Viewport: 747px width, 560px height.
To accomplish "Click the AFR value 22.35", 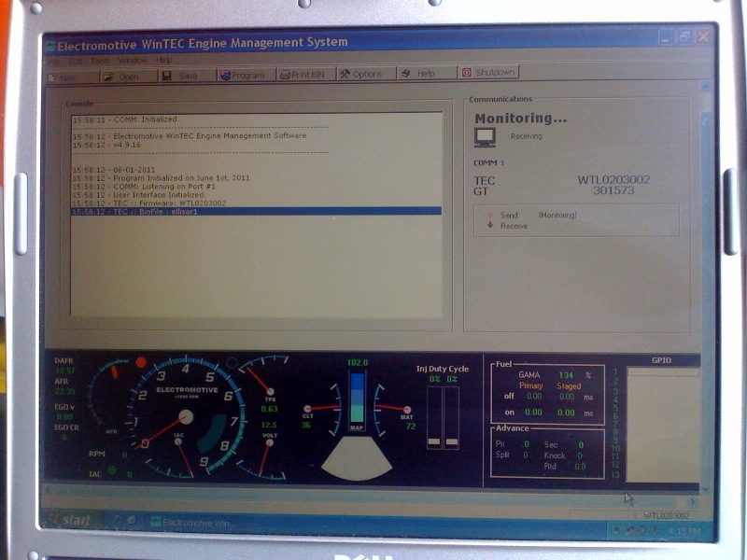I will tap(64, 391).
